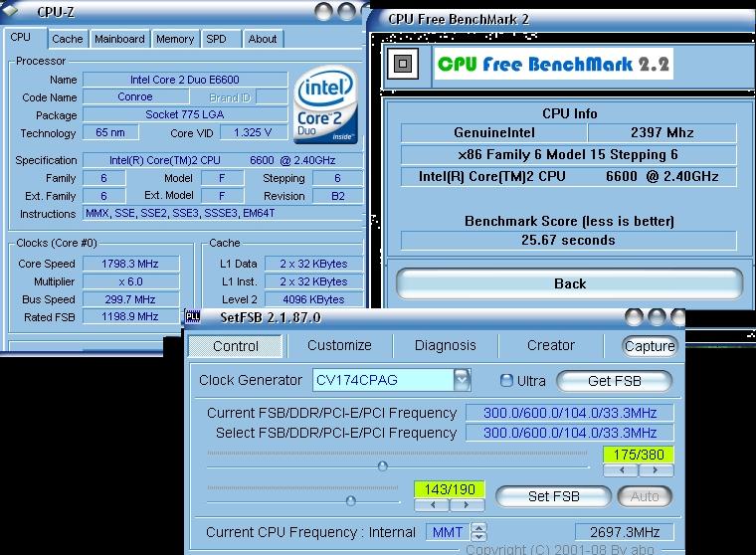Click the Set FSB button
The width and height of the screenshot is (756, 555).
[x=553, y=496]
